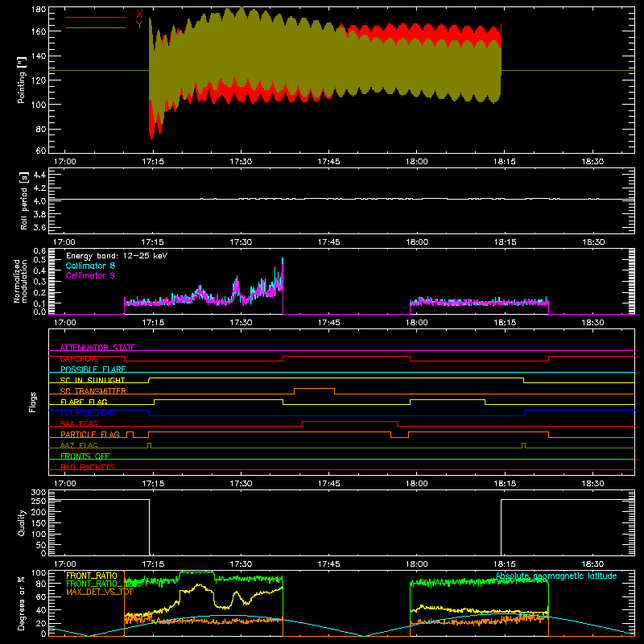Click the SC_TRANSMITTER label
Image resolution: width=644 pixels, height=644 pixels.
[x=93, y=391]
